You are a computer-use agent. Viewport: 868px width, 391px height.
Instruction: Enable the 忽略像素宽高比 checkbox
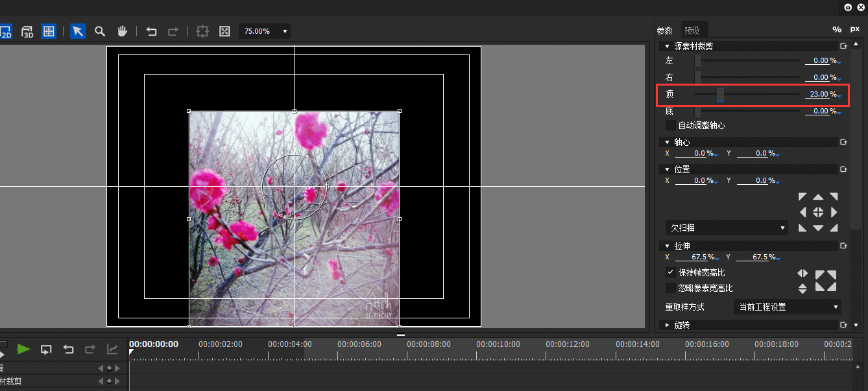tap(671, 288)
